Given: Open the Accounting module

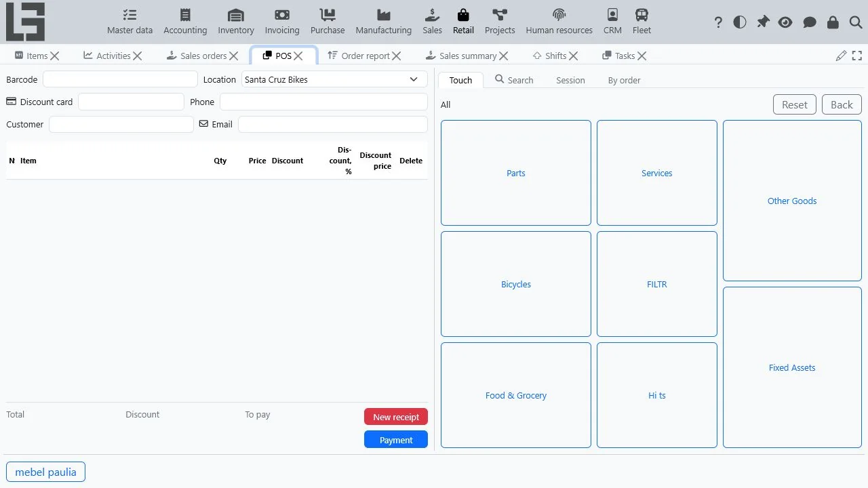Looking at the screenshot, I should tap(185, 22).
